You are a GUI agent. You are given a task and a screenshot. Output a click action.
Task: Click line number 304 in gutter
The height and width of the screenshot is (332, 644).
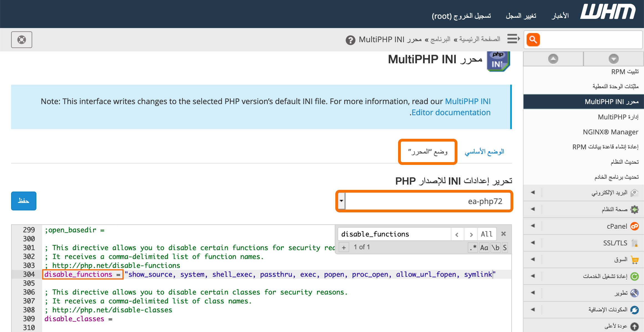(29, 274)
